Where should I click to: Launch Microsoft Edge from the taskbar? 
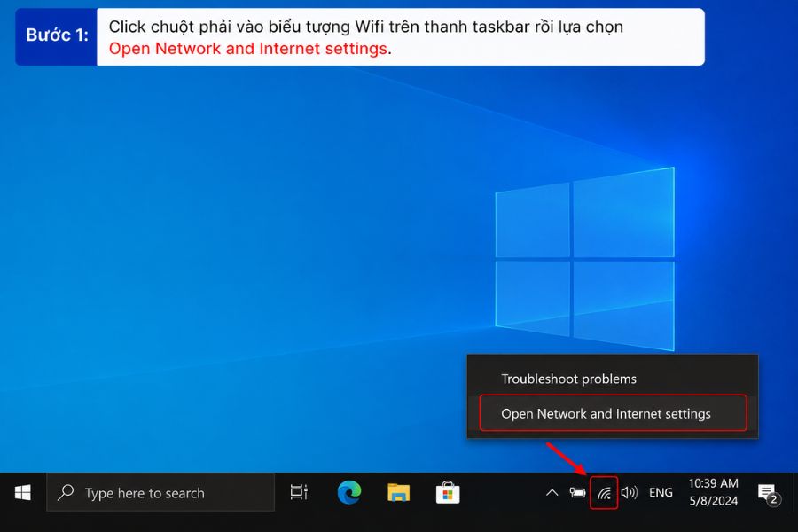tap(349, 493)
